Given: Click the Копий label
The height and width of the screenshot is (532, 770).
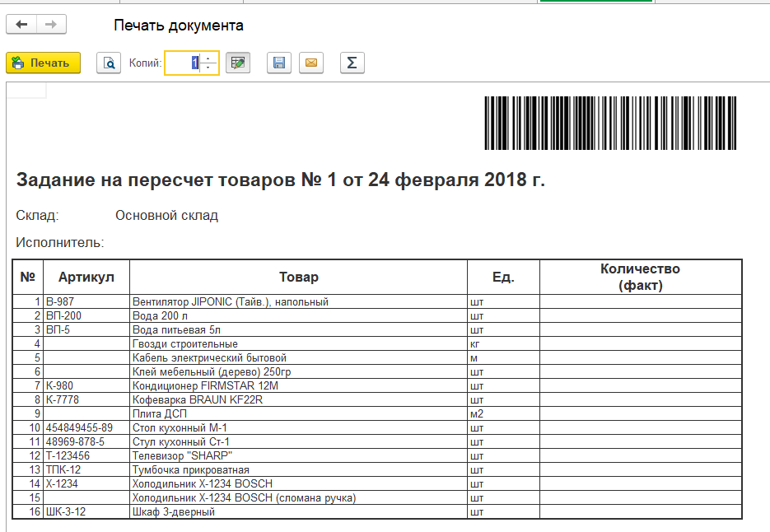Looking at the screenshot, I should click(145, 63).
